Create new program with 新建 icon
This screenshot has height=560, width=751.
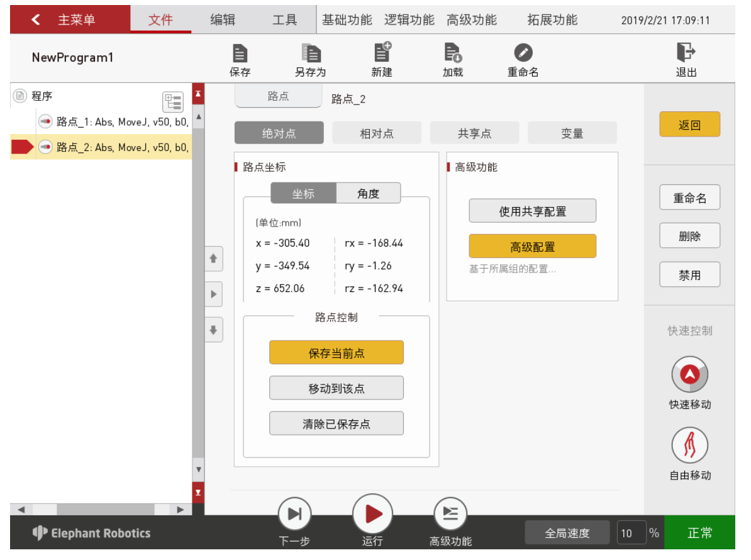point(382,52)
